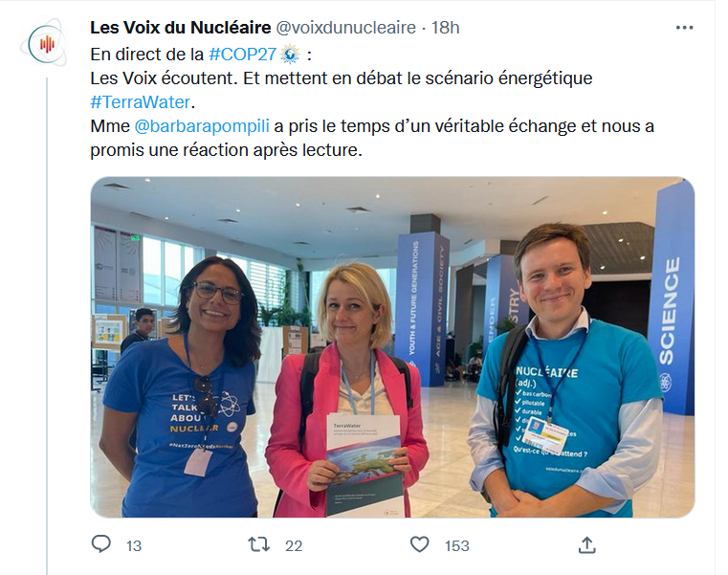Click the Les Voix du Nucléaire avatar
Viewport: 728px width, 575px height.
(x=45, y=43)
